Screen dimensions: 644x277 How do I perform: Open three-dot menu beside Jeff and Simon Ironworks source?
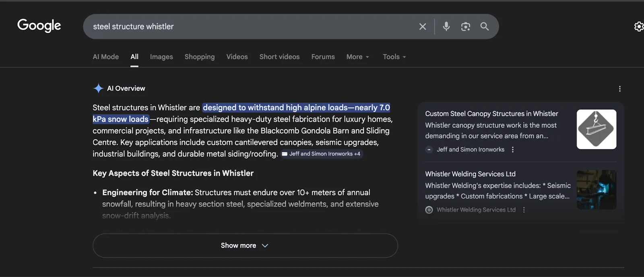click(513, 150)
